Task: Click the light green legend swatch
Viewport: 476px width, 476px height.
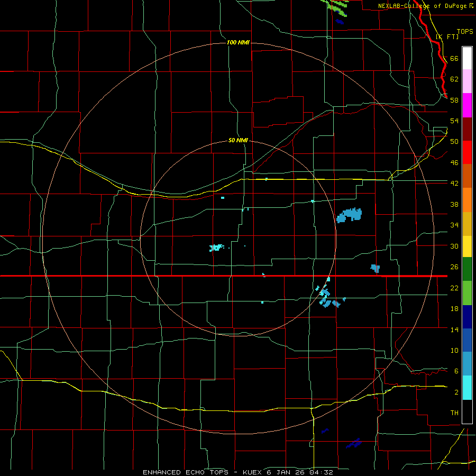Action: 467,293
